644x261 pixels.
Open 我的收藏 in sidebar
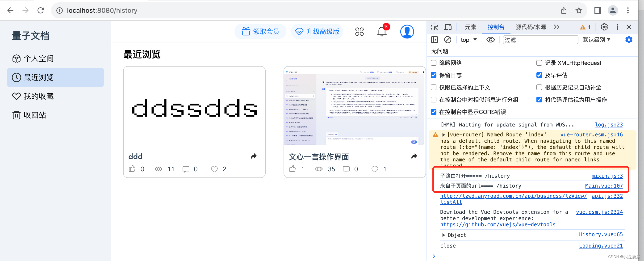(38, 96)
